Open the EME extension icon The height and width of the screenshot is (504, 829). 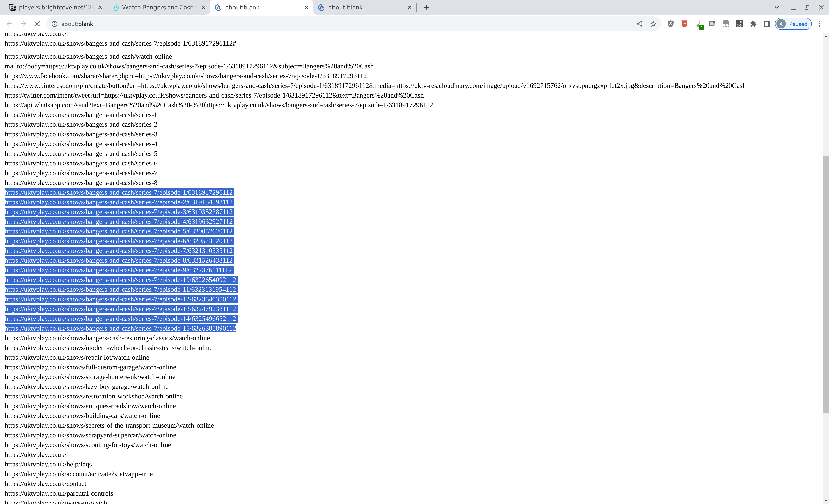[684, 24]
